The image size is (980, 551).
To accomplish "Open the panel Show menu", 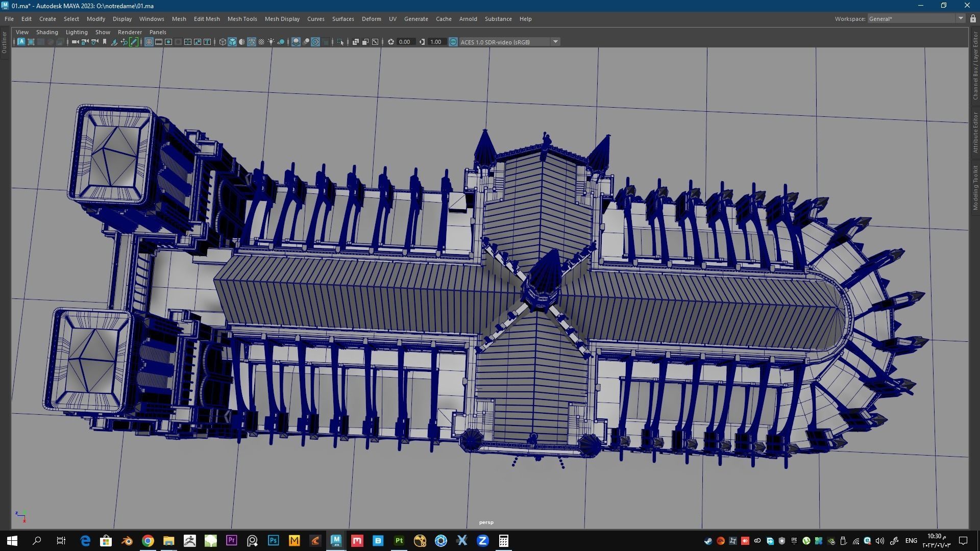I will pos(103,32).
